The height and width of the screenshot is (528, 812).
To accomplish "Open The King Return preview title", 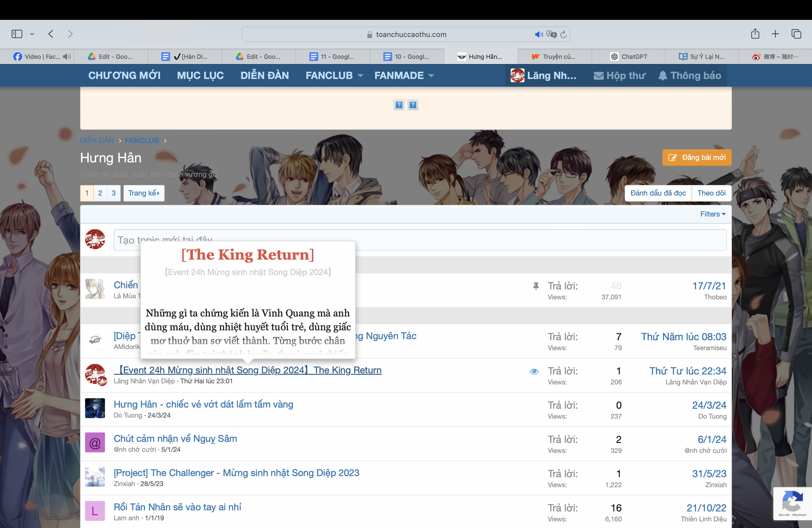I will pyautogui.click(x=248, y=254).
